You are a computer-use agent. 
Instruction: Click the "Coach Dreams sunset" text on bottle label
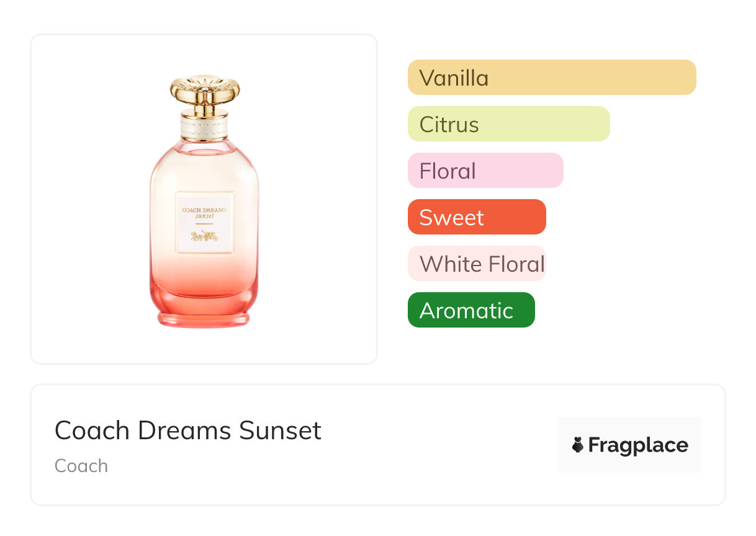[x=204, y=212]
